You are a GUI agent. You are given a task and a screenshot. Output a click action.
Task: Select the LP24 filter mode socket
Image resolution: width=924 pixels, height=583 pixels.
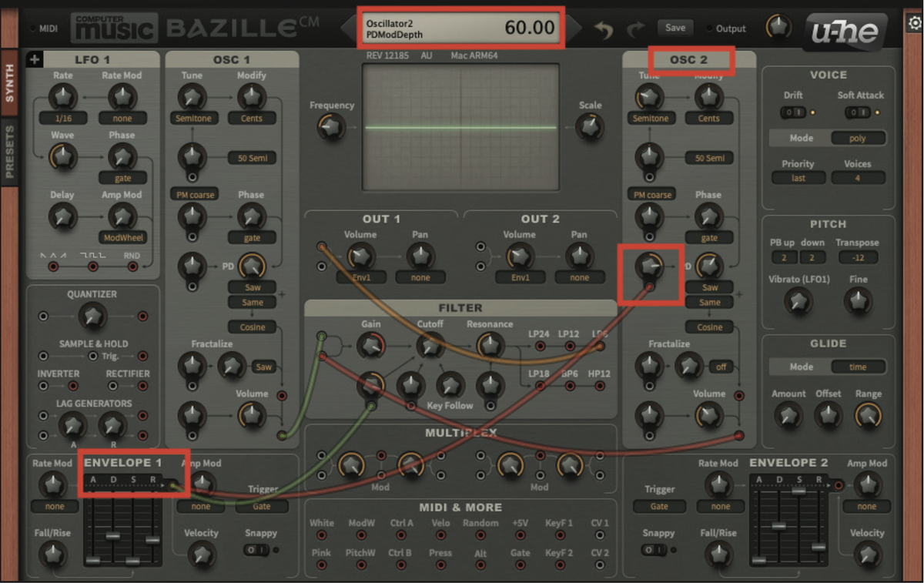tap(541, 346)
